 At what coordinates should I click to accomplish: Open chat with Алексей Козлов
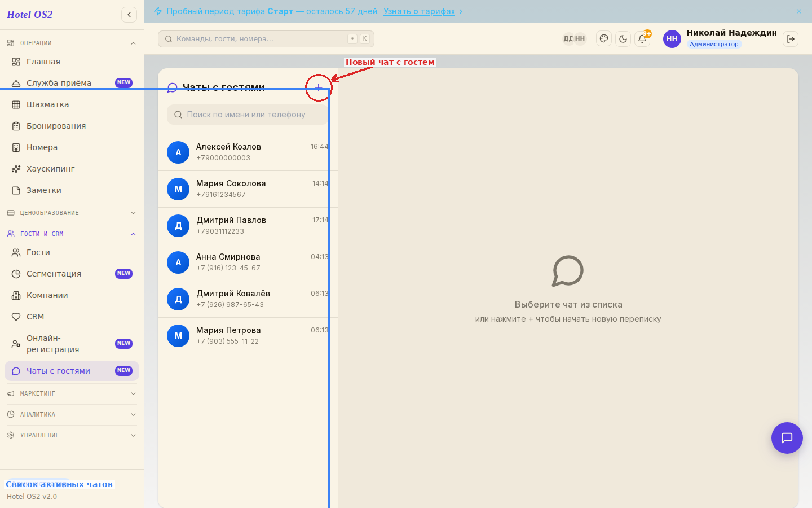248,152
